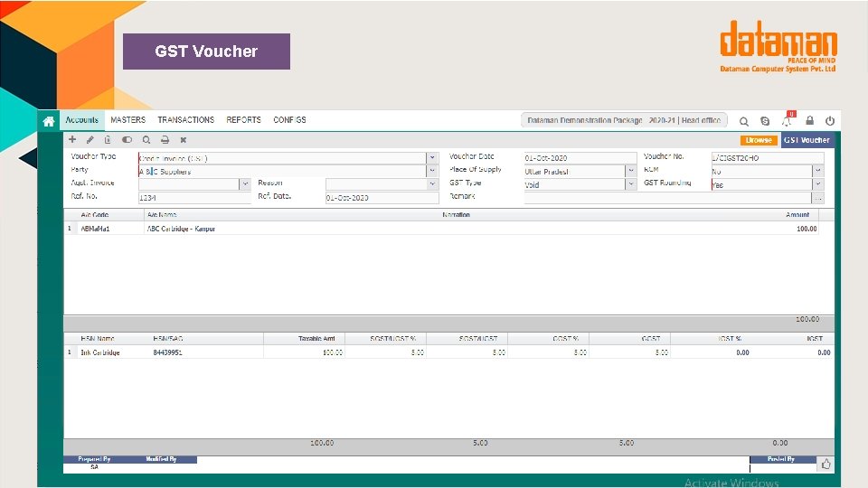Expand the GST Rounding dropdown
The image size is (868, 488).
coord(817,184)
